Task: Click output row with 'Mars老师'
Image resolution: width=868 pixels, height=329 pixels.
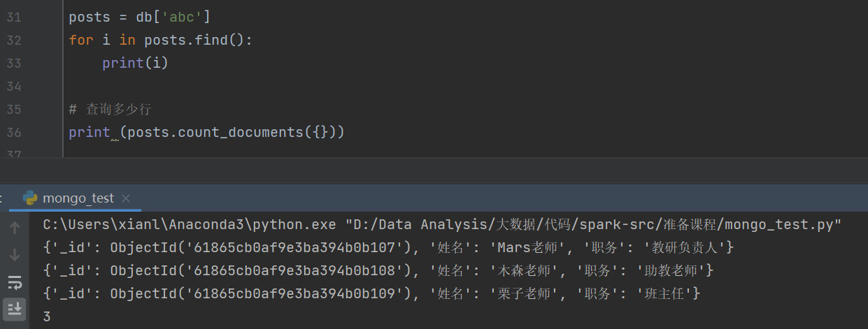Action: (x=388, y=247)
